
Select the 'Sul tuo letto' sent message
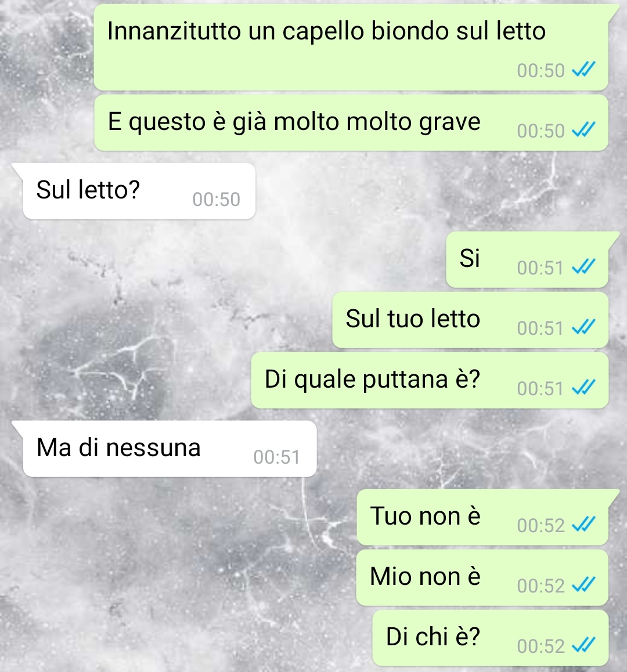[x=470, y=320]
